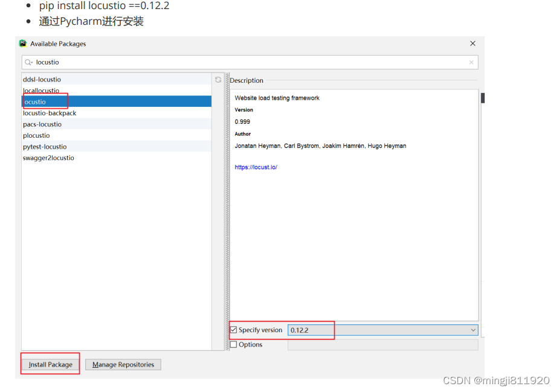
Task: Click the vertical scrollbar thumb beside the description
Action: [x=483, y=98]
